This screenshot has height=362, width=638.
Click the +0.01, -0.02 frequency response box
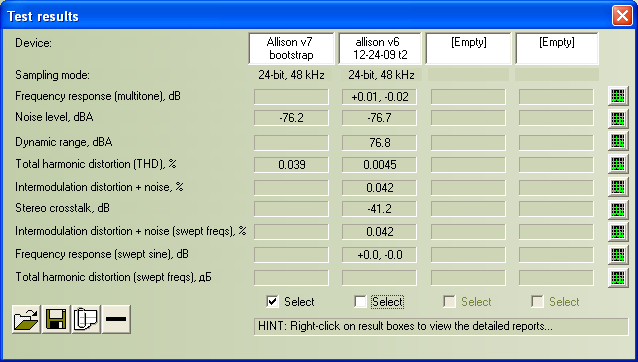click(379, 97)
